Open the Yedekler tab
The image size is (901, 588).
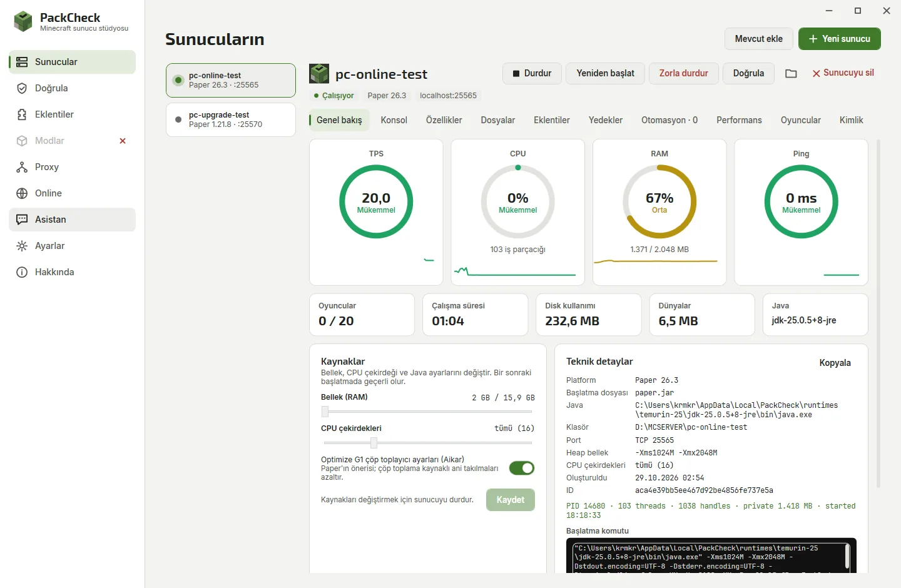[605, 120]
